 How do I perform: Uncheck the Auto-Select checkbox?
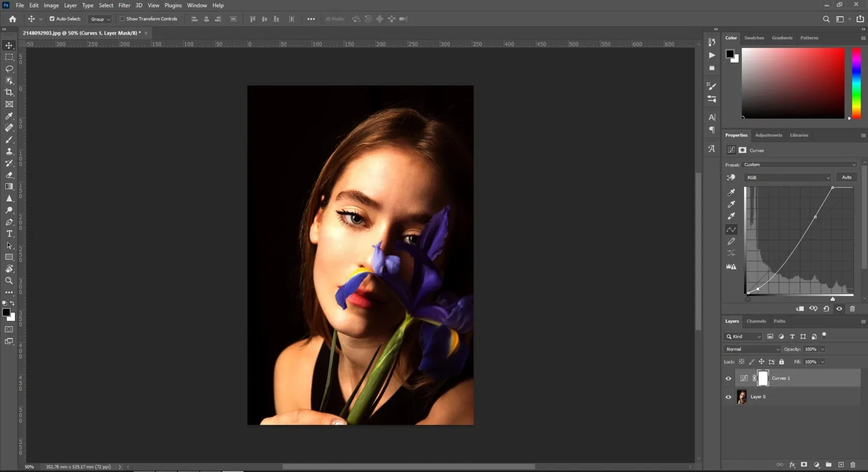52,19
